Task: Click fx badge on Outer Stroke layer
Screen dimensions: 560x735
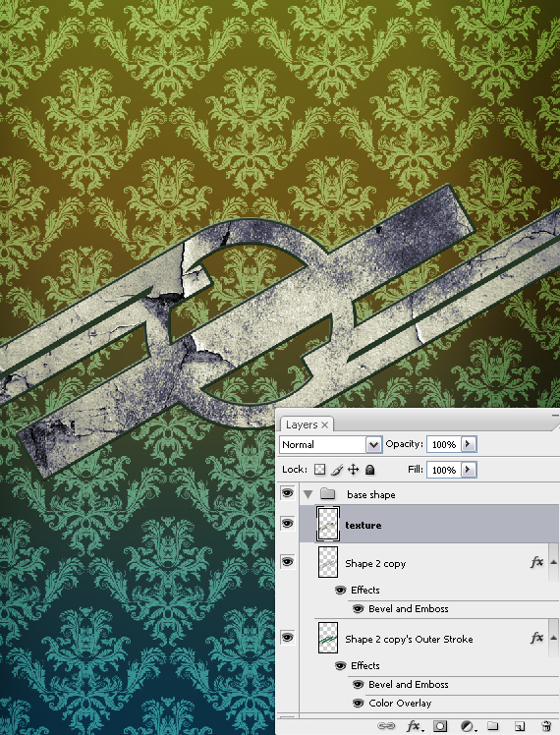Action: 536,638
